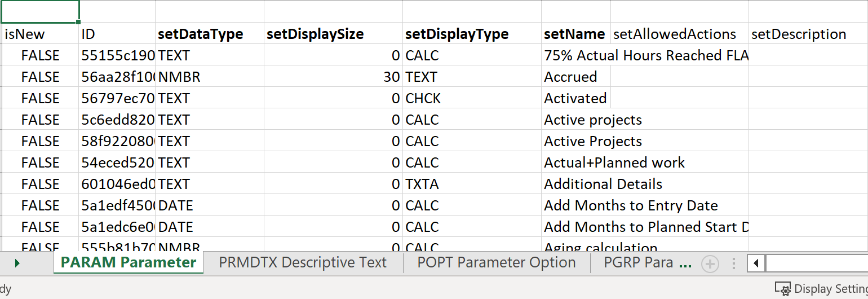Click the tab bar resize handle dots
This screenshot has height=299, width=868.
(734, 263)
